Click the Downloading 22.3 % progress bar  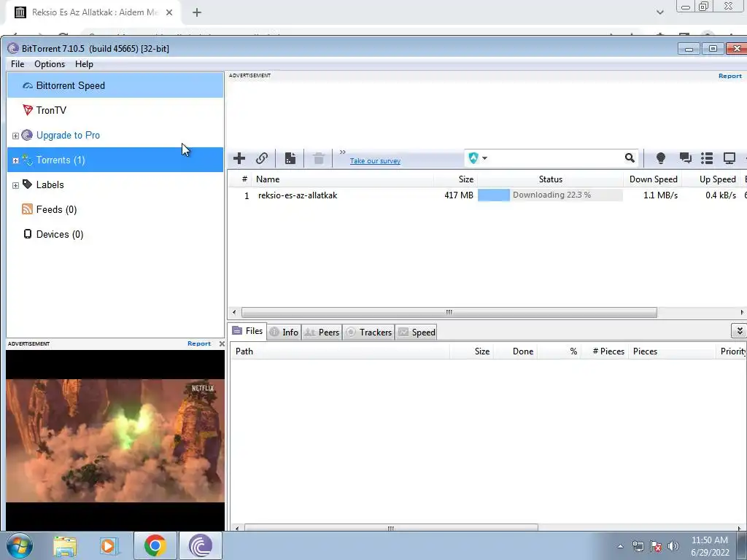(550, 195)
